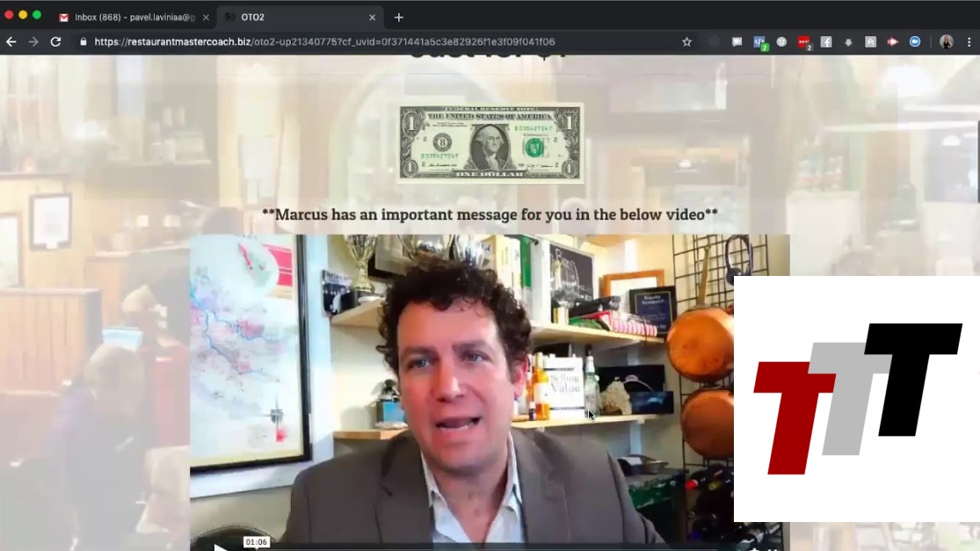
Task: Click the one dollar bill image
Action: [490, 142]
